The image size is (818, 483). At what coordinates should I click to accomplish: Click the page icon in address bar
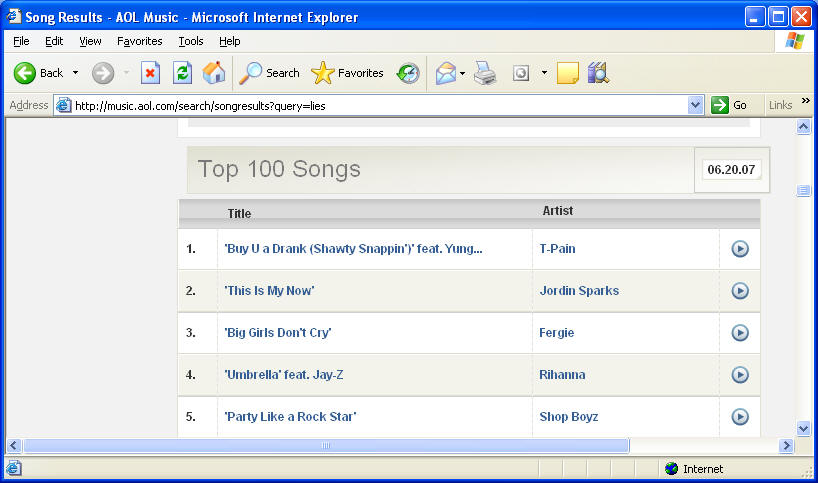63,105
